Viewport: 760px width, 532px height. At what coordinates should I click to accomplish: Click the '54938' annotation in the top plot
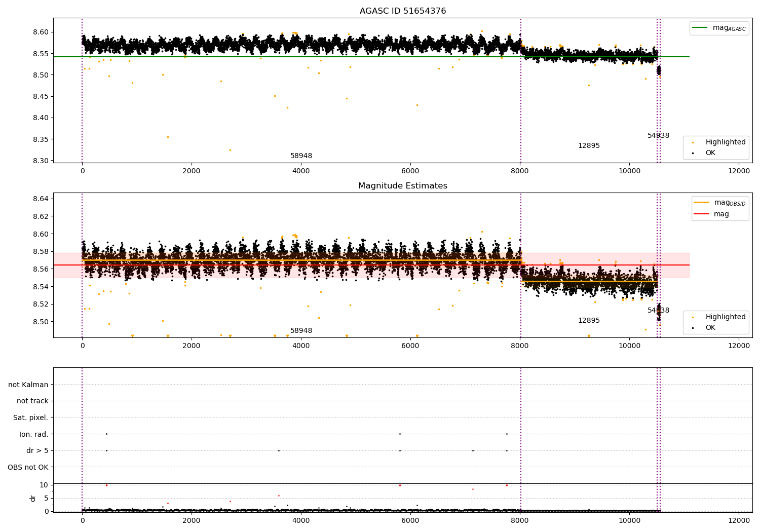tap(658, 136)
